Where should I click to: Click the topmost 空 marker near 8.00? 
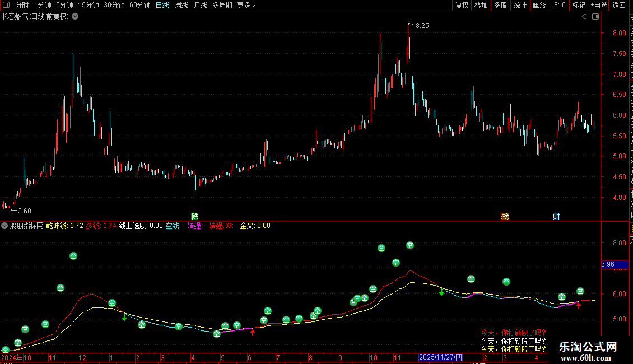point(409,245)
